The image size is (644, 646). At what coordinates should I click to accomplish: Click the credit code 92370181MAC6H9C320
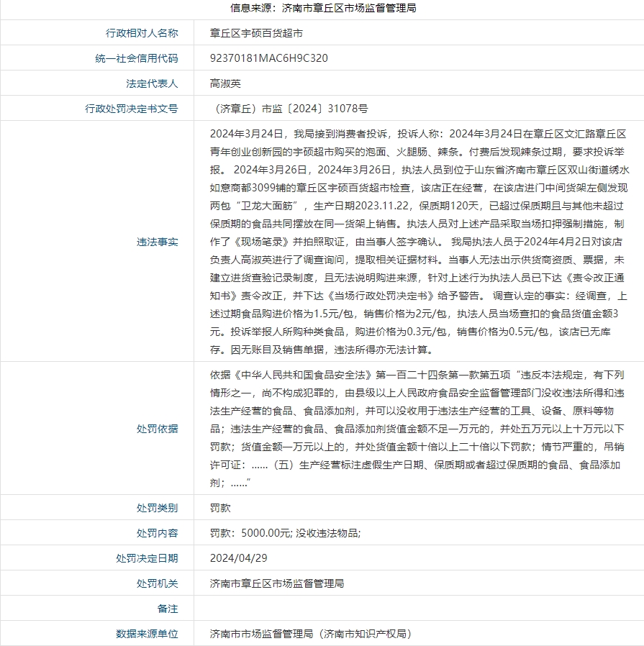coord(268,58)
